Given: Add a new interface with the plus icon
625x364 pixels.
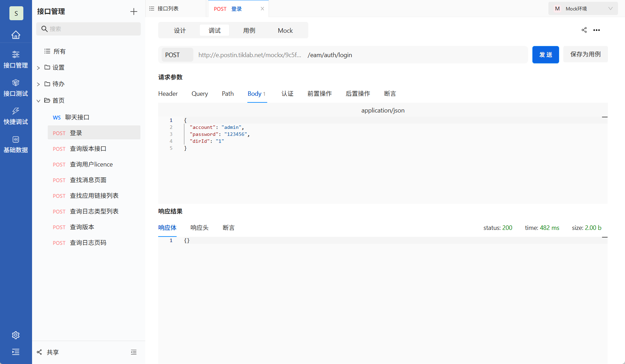Looking at the screenshot, I should [134, 11].
